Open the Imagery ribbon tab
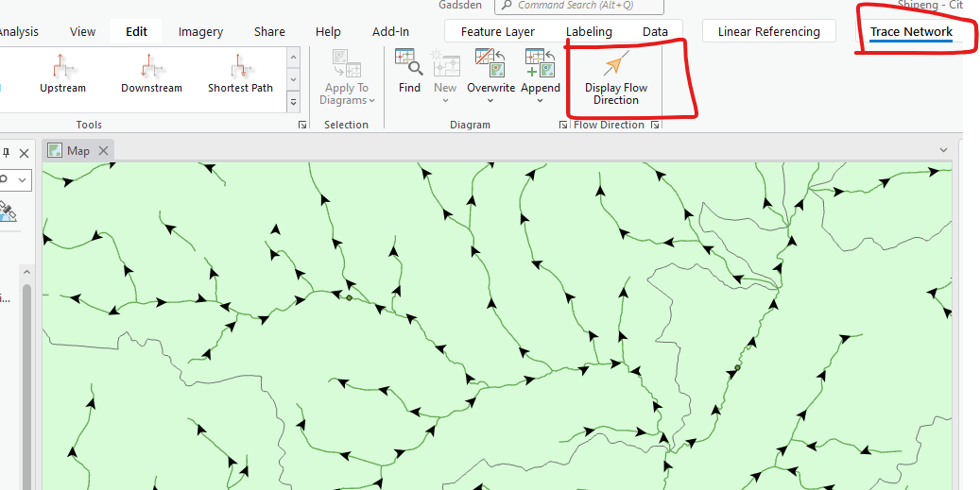 coord(201,32)
